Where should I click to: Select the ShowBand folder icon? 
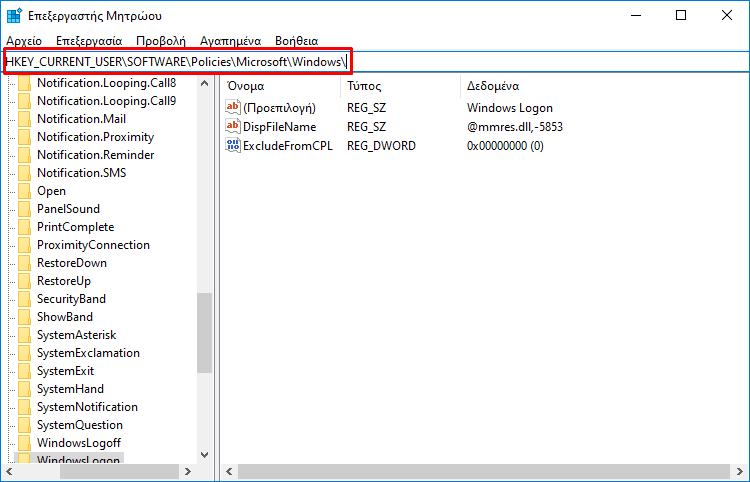point(24,317)
